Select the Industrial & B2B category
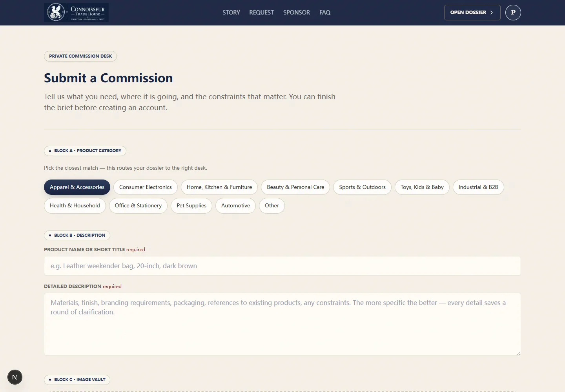Image resolution: width=565 pixels, height=392 pixels. [x=478, y=187]
